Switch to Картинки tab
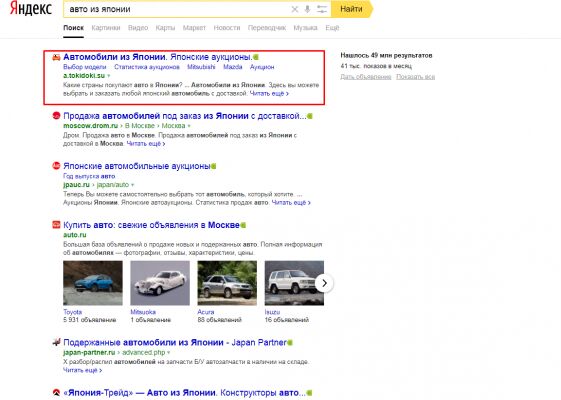Viewport: 561px width, 400px height. pos(106,28)
